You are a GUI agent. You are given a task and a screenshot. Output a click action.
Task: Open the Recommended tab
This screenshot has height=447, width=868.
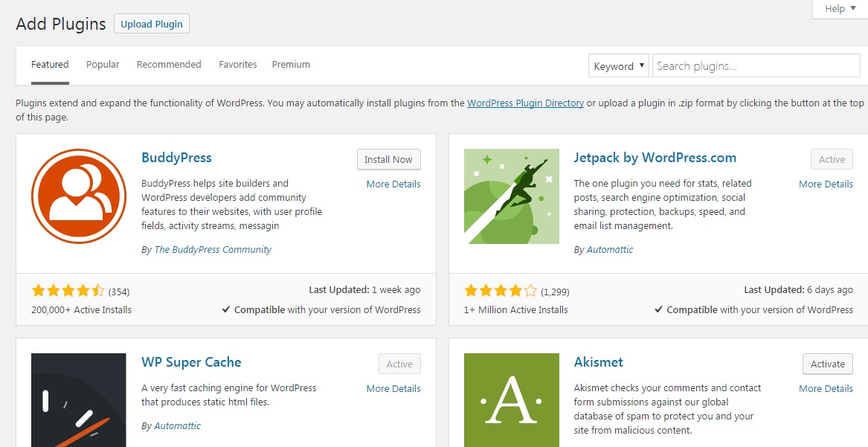[x=169, y=65]
